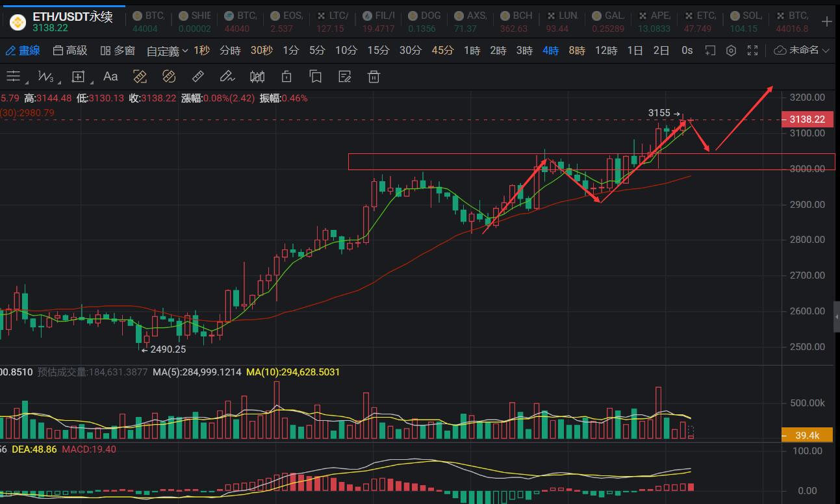The height and width of the screenshot is (504, 840).
Task: Choose the 45分 timeframe
Action: (442, 51)
